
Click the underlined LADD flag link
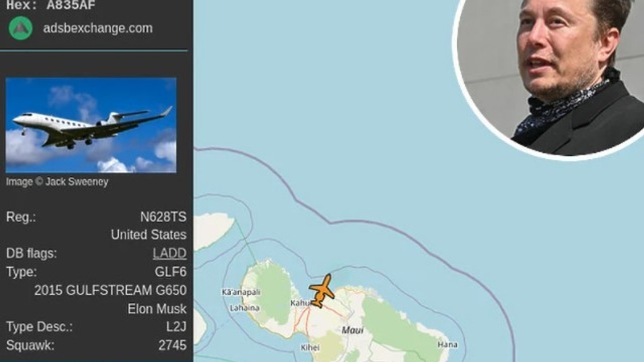click(170, 253)
